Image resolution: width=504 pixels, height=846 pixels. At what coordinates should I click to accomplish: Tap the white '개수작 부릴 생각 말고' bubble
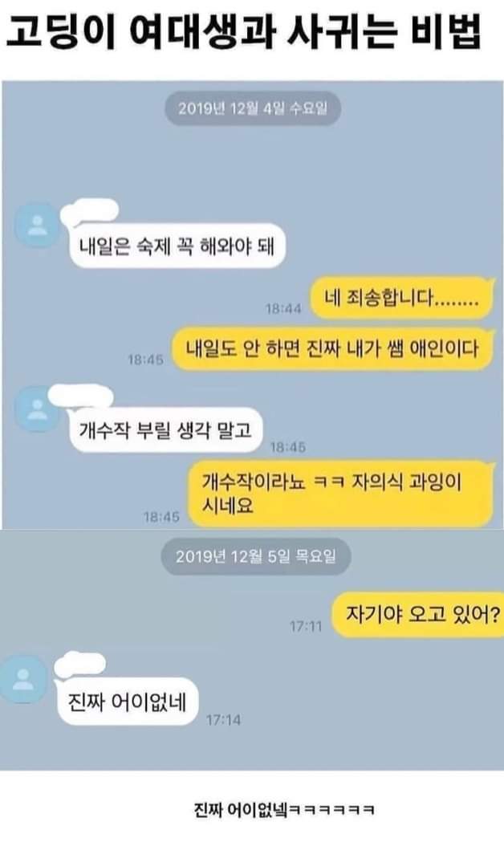pyautogui.click(x=165, y=430)
